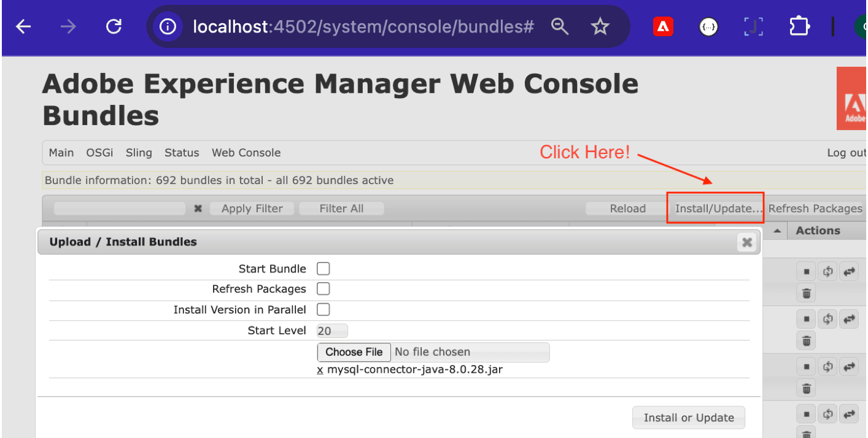Click Choose File to pick a bundle
Screen dimensions: 868x438
click(x=354, y=352)
